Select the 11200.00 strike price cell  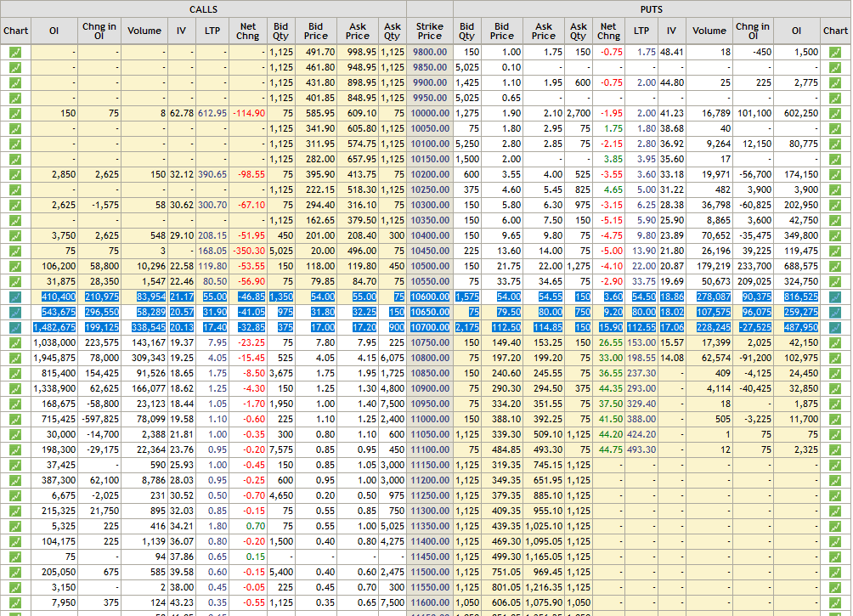click(x=430, y=480)
